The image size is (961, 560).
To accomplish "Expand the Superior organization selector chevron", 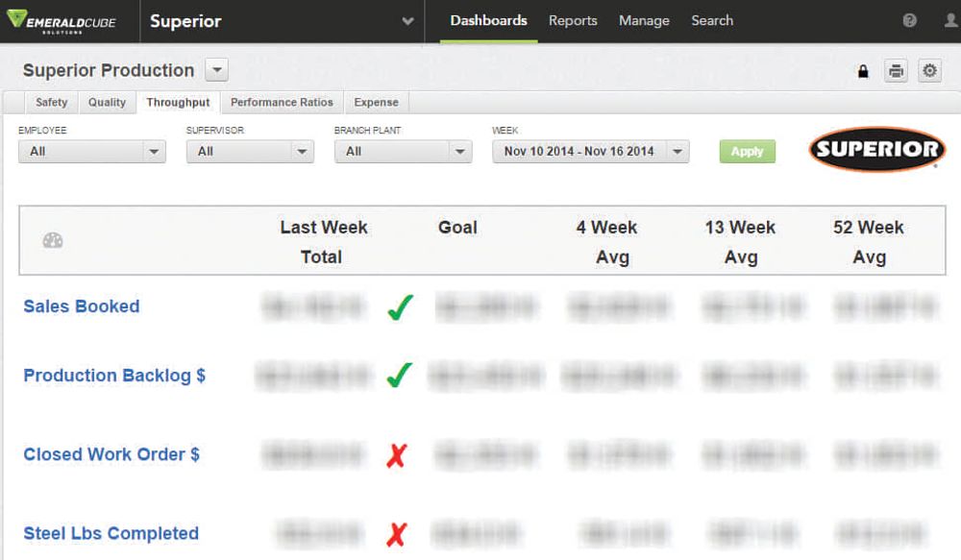I will [x=407, y=21].
